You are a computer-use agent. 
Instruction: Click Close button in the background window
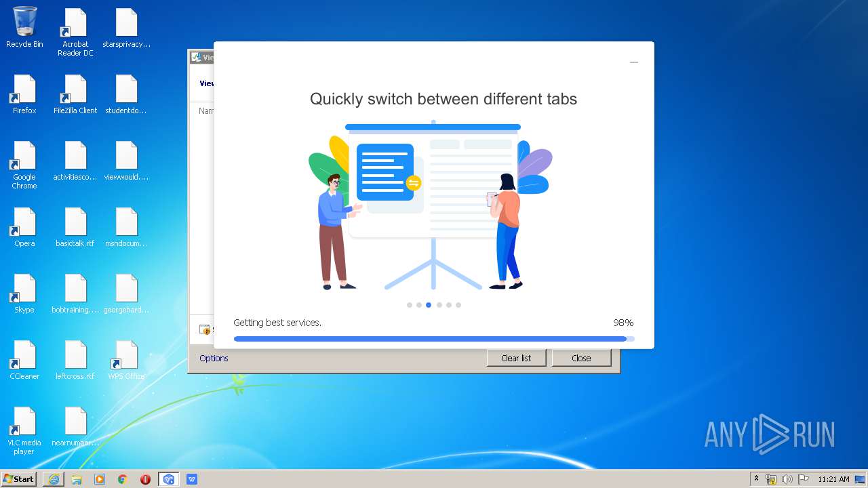[x=581, y=358]
